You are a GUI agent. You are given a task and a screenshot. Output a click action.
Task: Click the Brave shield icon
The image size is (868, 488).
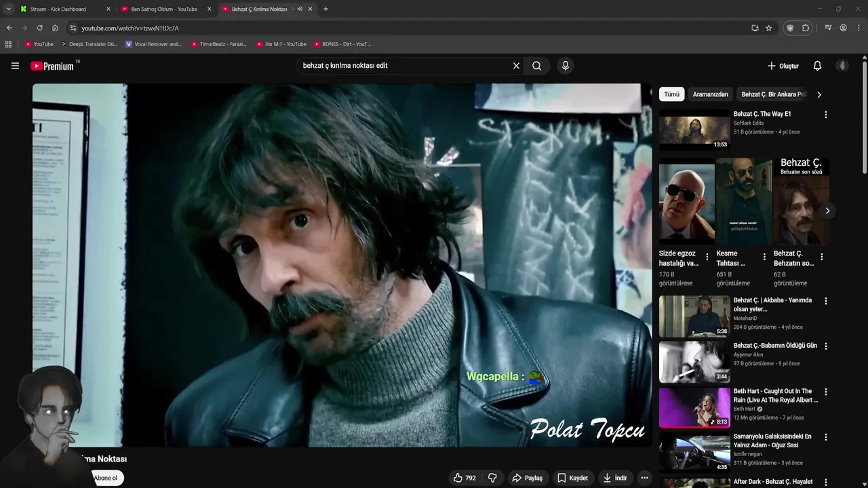789,28
